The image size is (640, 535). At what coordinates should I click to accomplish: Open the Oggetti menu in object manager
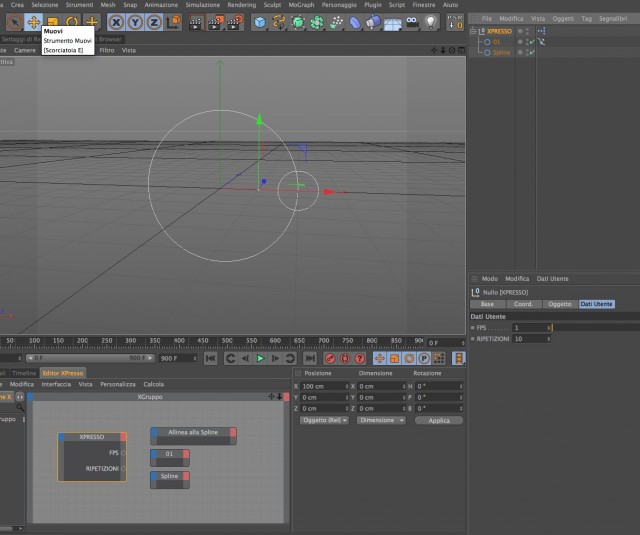563,18
